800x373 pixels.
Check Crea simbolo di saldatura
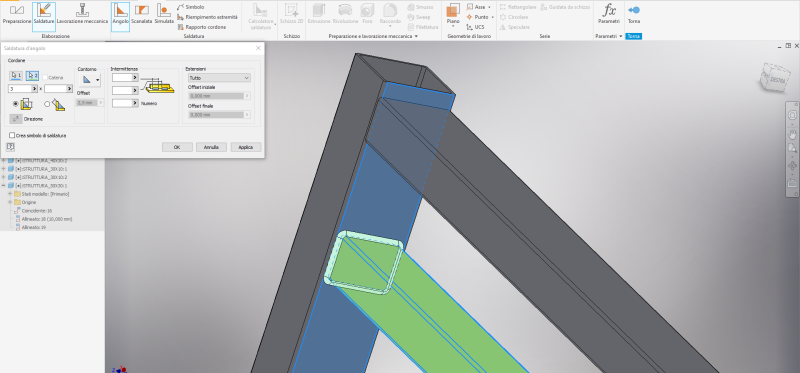coord(12,135)
